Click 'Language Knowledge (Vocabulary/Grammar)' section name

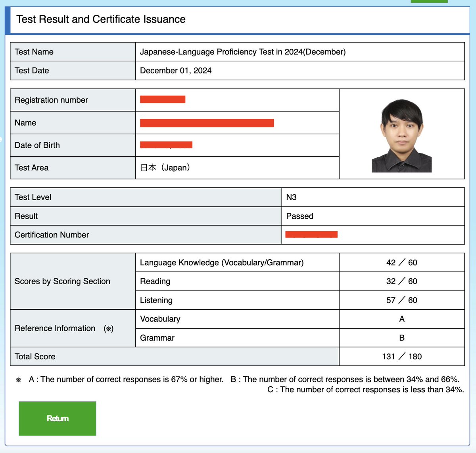222,262
